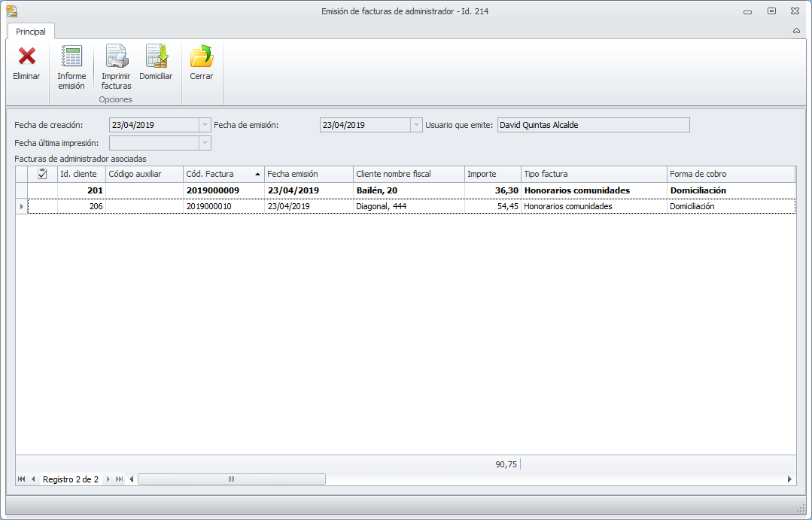Image resolution: width=812 pixels, height=520 pixels.
Task: Go to previous record navigator button
Action: 33,479
